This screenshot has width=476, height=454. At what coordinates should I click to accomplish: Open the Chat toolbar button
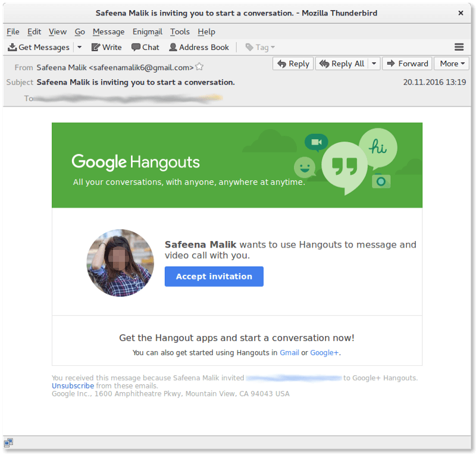click(x=145, y=48)
